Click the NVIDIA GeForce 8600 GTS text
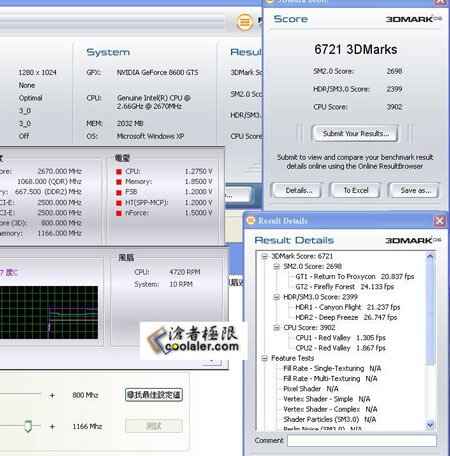Screen dimensions: 450x456 point(157,72)
